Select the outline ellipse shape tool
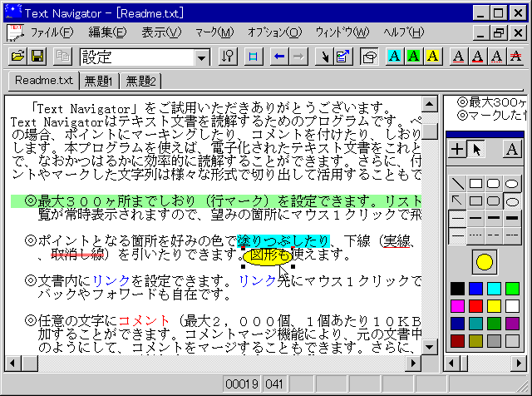 (x=512, y=201)
